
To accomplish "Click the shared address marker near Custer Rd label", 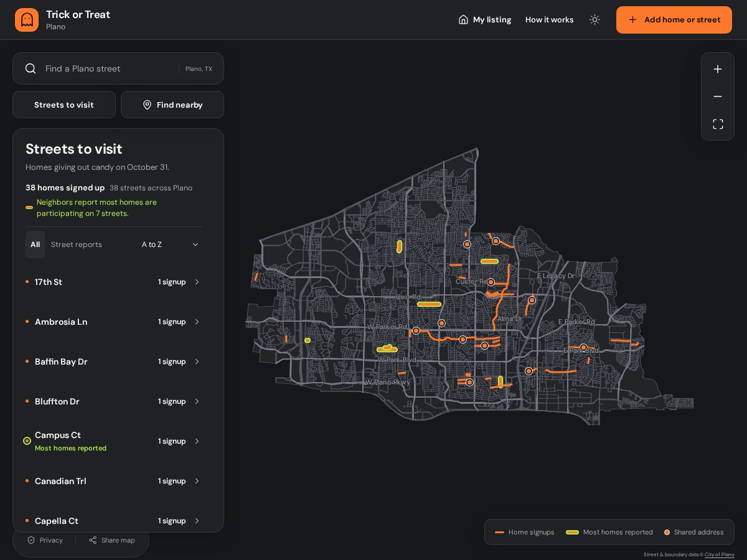I will [491, 282].
